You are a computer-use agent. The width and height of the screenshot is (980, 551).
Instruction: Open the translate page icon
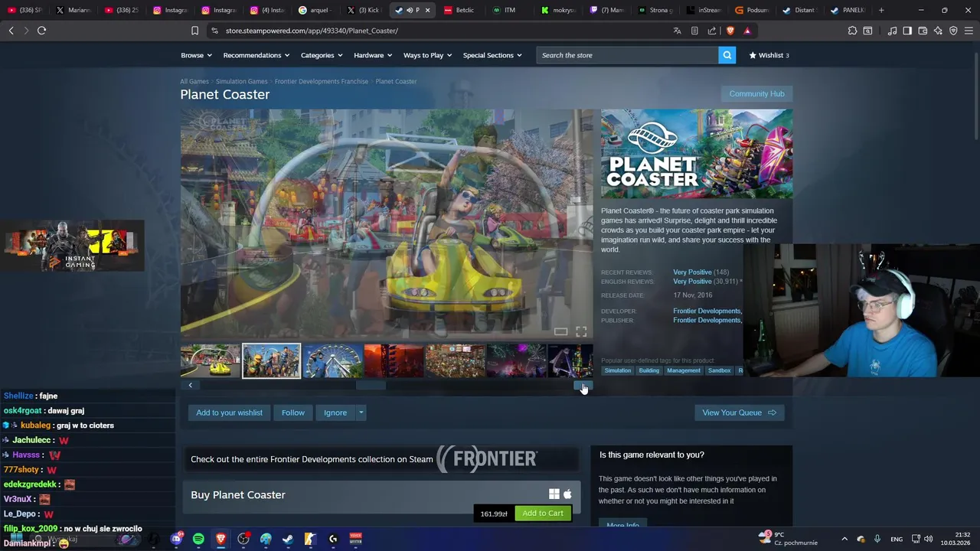[x=677, y=31]
